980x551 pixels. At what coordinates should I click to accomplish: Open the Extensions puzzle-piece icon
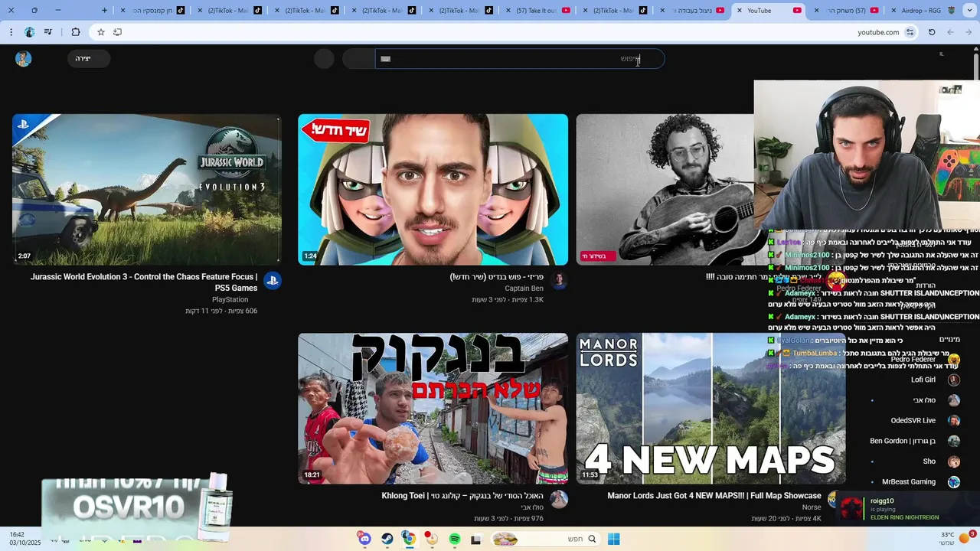(75, 32)
